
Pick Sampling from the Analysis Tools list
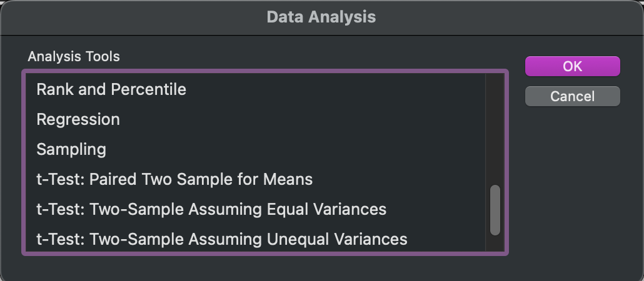256,149
